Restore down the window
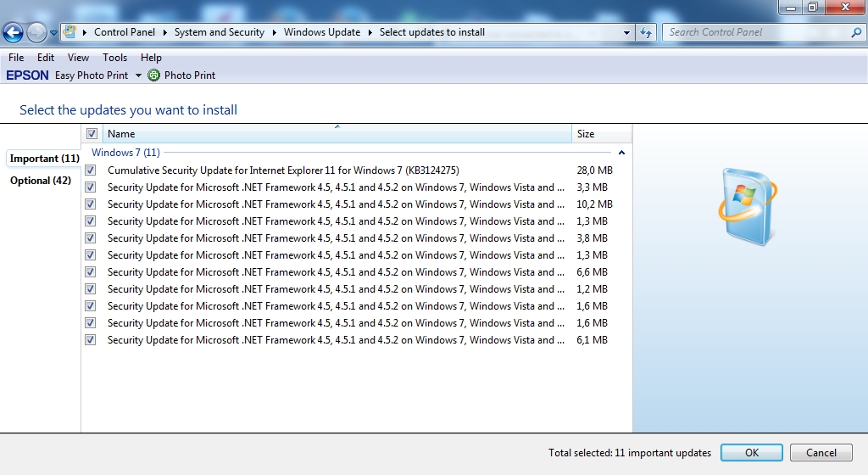The width and height of the screenshot is (868, 475). [x=813, y=7]
